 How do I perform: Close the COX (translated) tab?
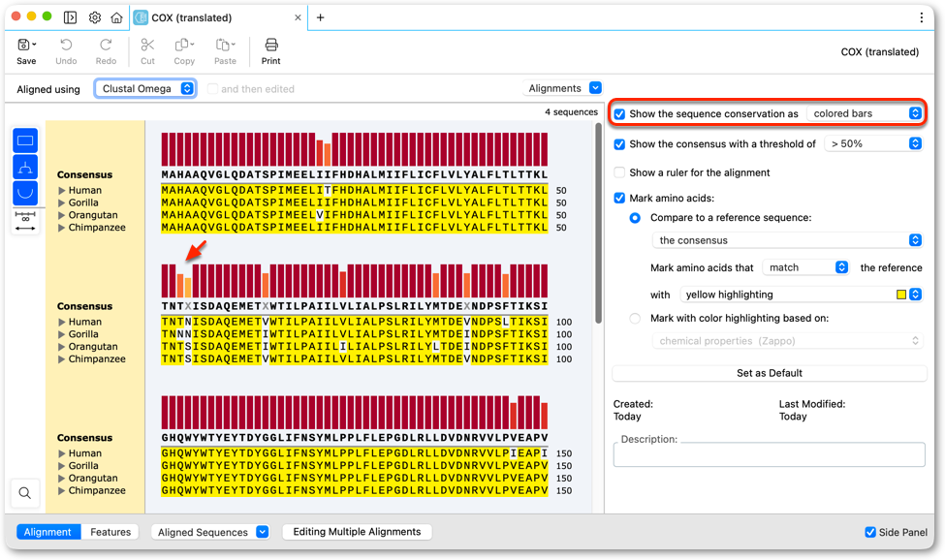(298, 17)
